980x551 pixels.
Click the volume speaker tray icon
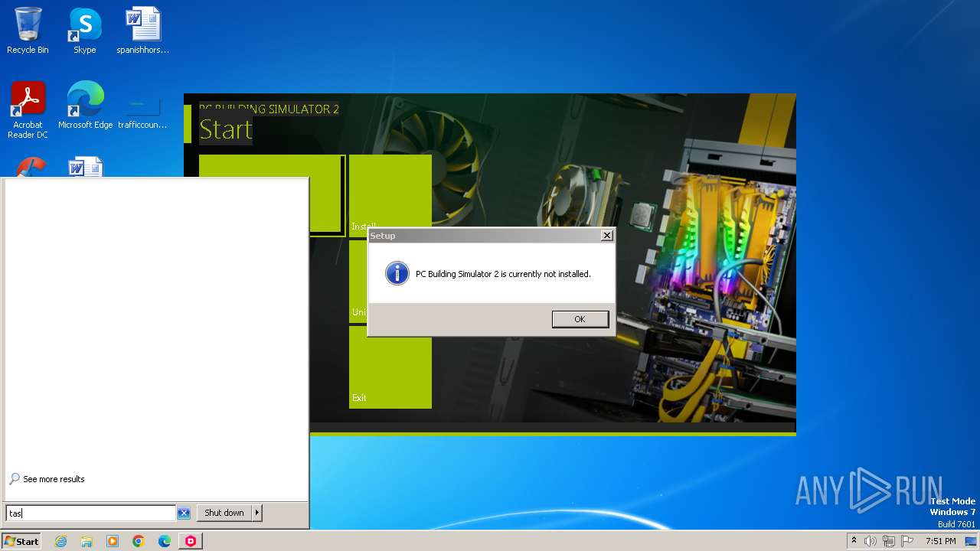coord(871,541)
